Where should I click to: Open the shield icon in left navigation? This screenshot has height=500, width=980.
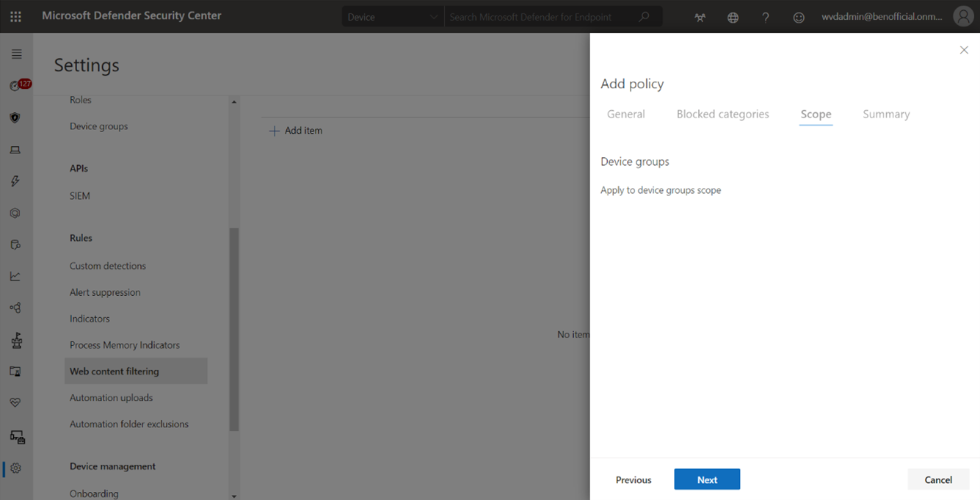click(15, 117)
